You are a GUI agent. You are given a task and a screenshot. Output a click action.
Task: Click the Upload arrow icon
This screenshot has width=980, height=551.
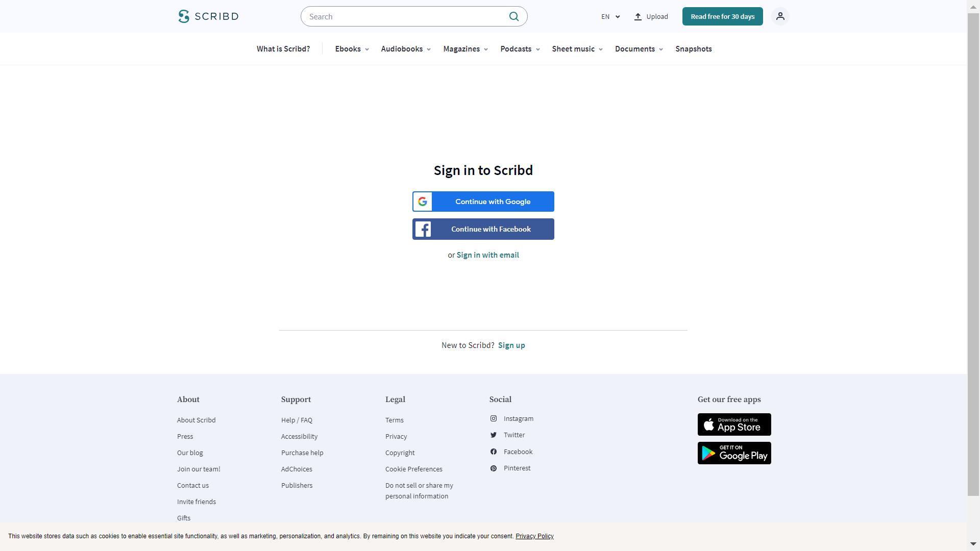click(638, 17)
